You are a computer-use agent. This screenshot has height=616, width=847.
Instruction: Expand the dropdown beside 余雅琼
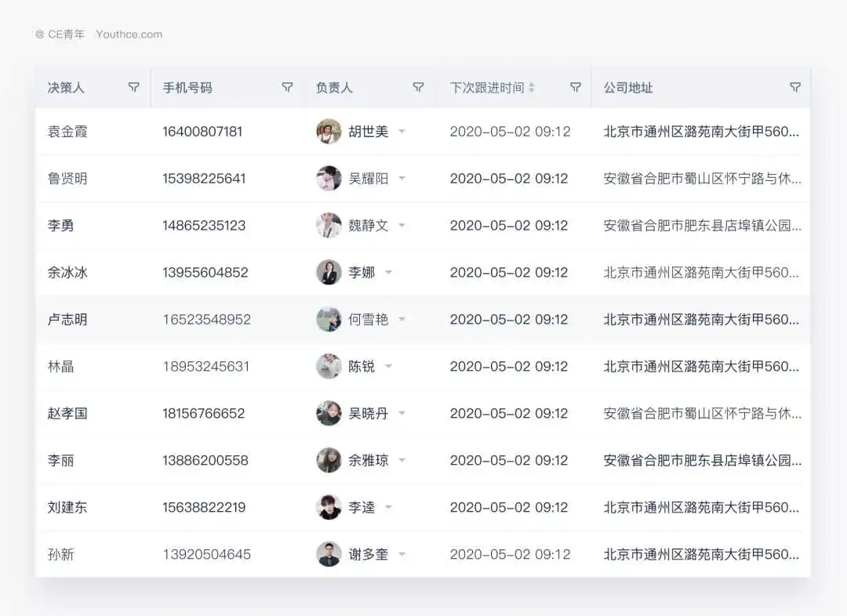(402, 461)
